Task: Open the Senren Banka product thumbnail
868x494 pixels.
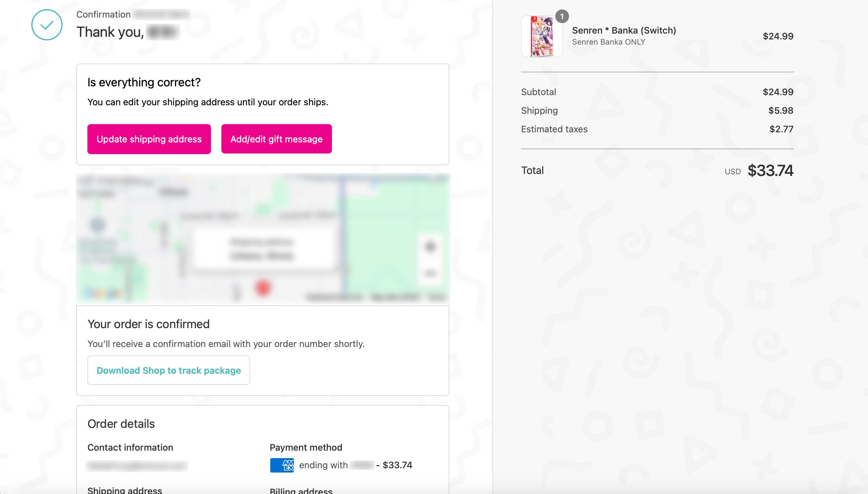Action: (542, 36)
